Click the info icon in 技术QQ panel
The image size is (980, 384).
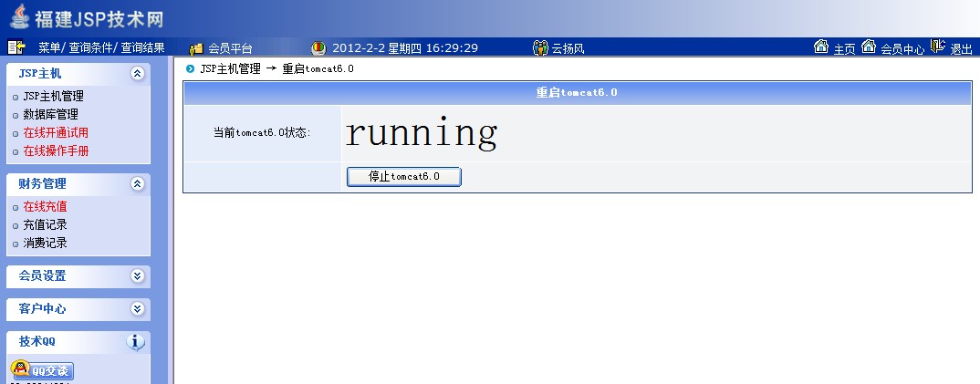tap(136, 342)
